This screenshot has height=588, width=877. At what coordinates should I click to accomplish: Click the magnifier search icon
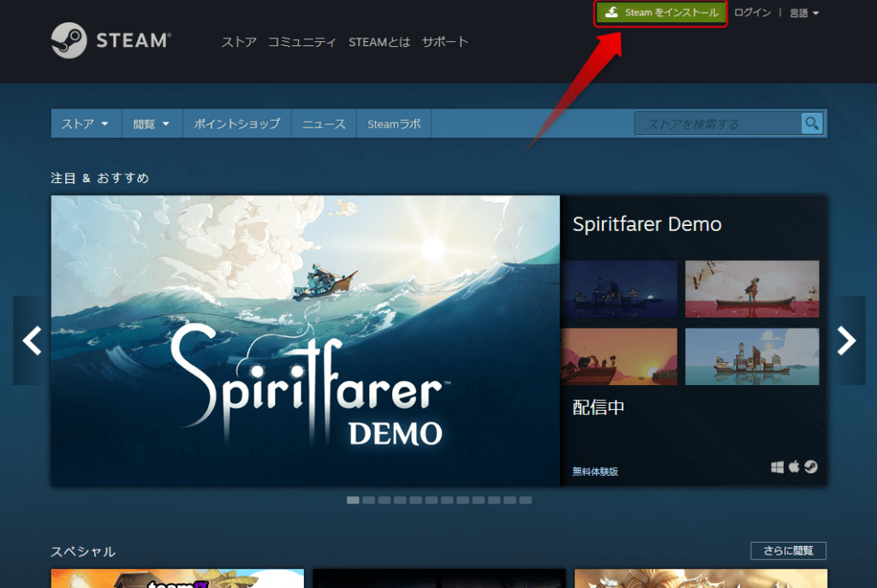[x=812, y=123]
